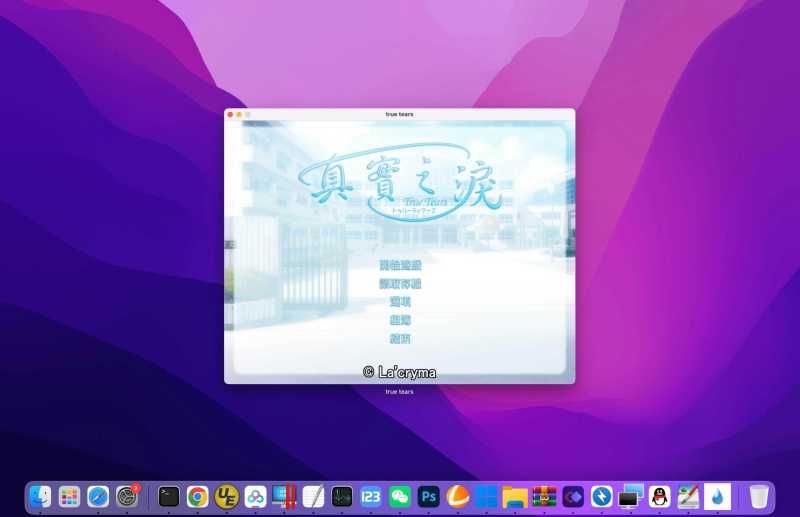The width and height of the screenshot is (800, 517).
Task: Launch Google Chrome from the dock
Action: (x=197, y=497)
